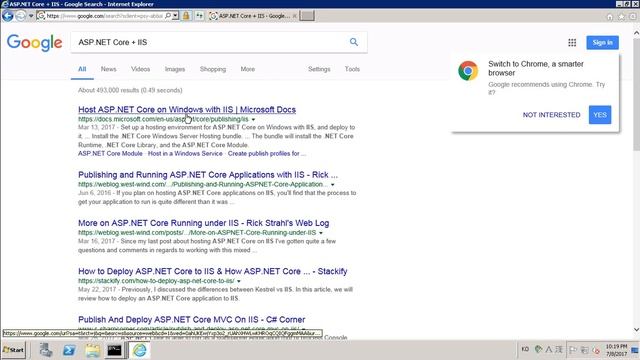
Task: Click the Google logo
Action: 34,42
